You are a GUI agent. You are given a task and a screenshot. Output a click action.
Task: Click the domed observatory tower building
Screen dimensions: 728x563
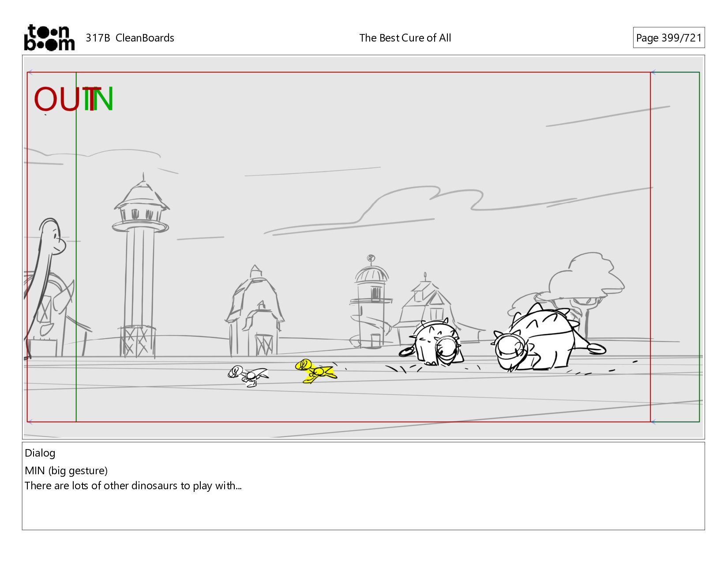371,302
